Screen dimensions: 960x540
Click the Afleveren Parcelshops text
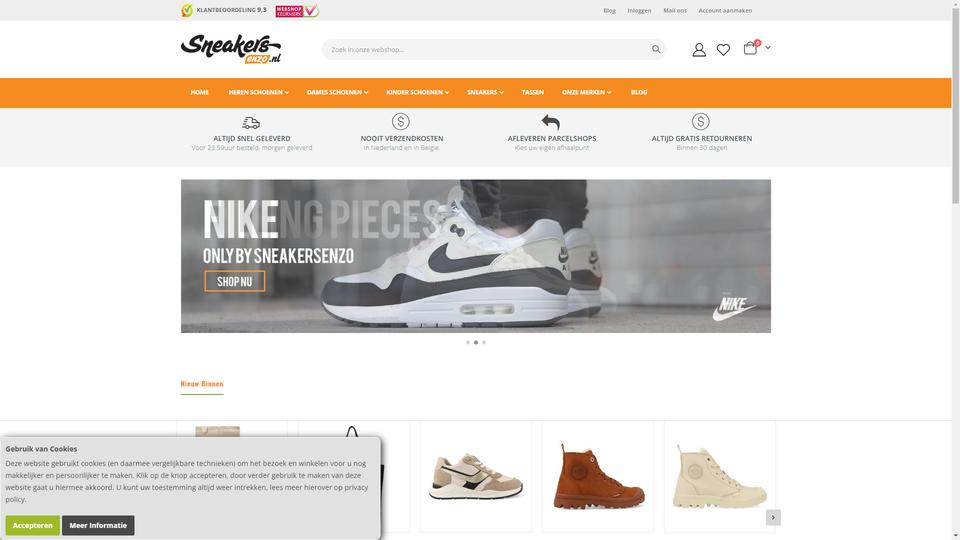click(552, 138)
